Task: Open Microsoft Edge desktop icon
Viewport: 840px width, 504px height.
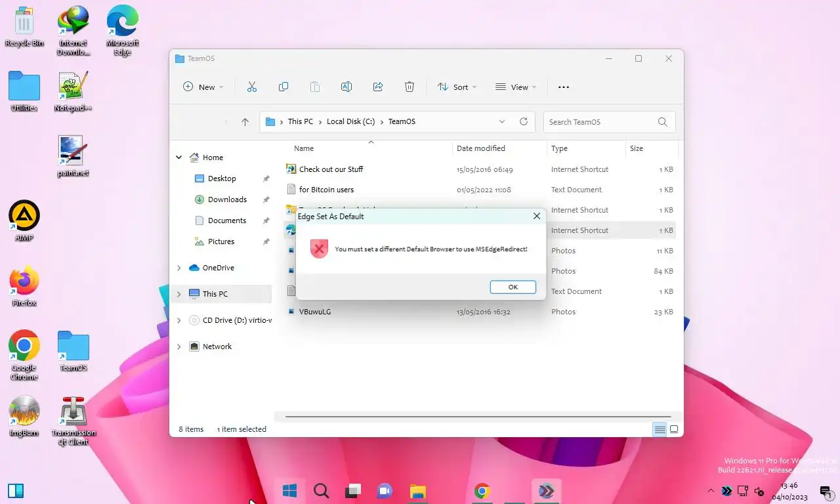Action: (x=123, y=30)
